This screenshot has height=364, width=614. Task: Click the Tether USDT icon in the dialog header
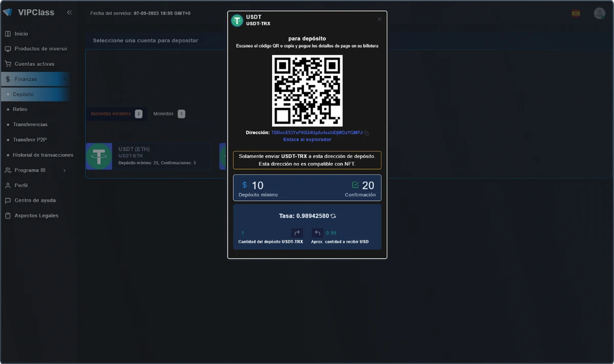click(237, 20)
